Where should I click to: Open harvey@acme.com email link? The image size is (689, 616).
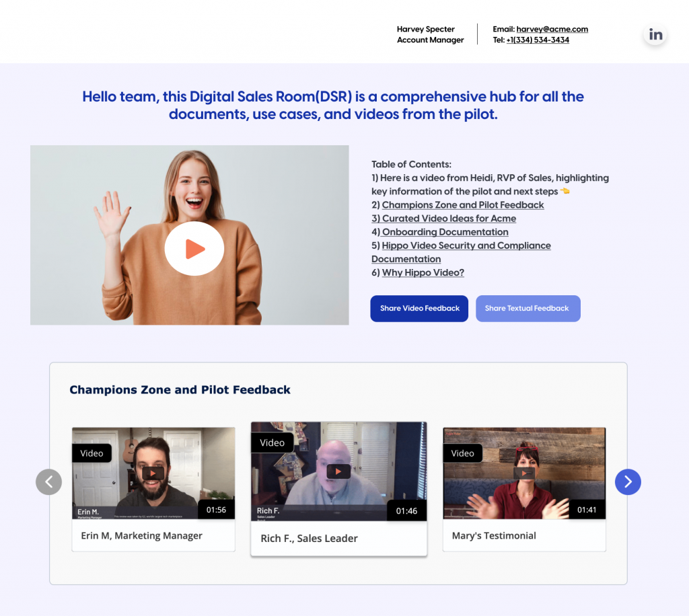pos(552,29)
